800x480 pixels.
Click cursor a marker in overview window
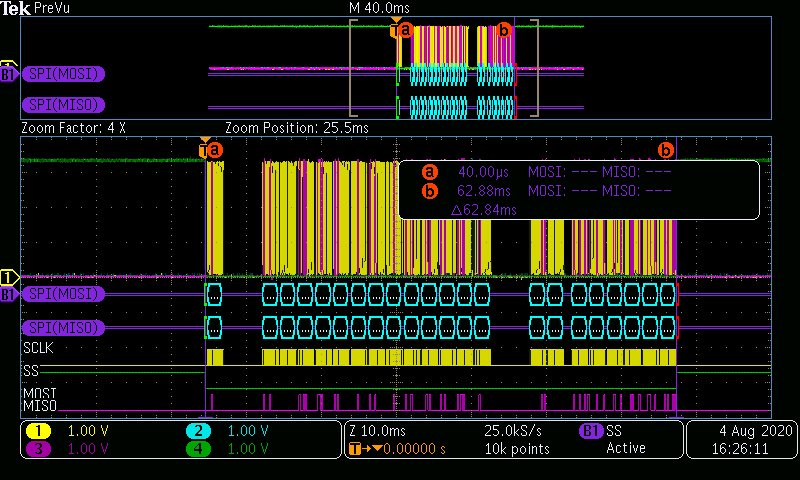pyautogui.click(x=406, y=31)
